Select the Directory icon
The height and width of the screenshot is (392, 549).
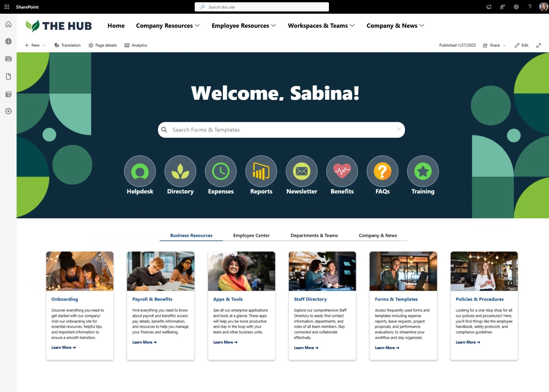coord(180,171)
